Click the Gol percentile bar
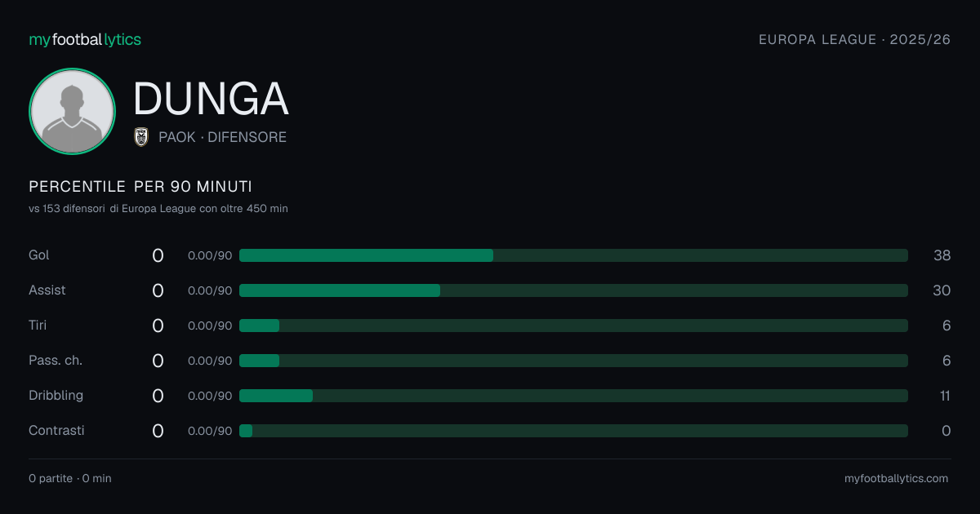This screenshot has height=514, width=980. [573, 255]
